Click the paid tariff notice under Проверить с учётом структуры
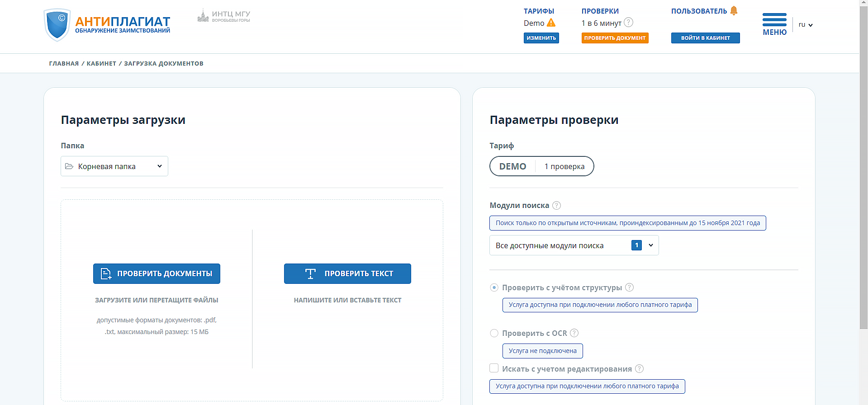The height and width of the screenshot is (405, 868). pos(600,305)
